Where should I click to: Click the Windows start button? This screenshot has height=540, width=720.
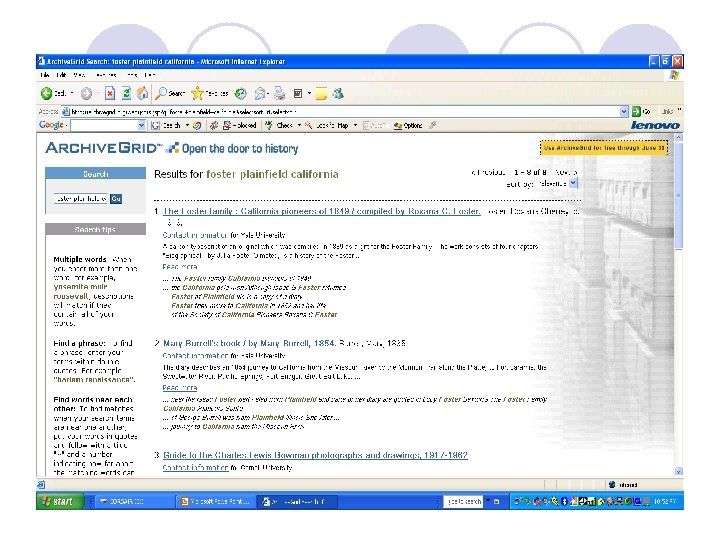pos(60,501)
